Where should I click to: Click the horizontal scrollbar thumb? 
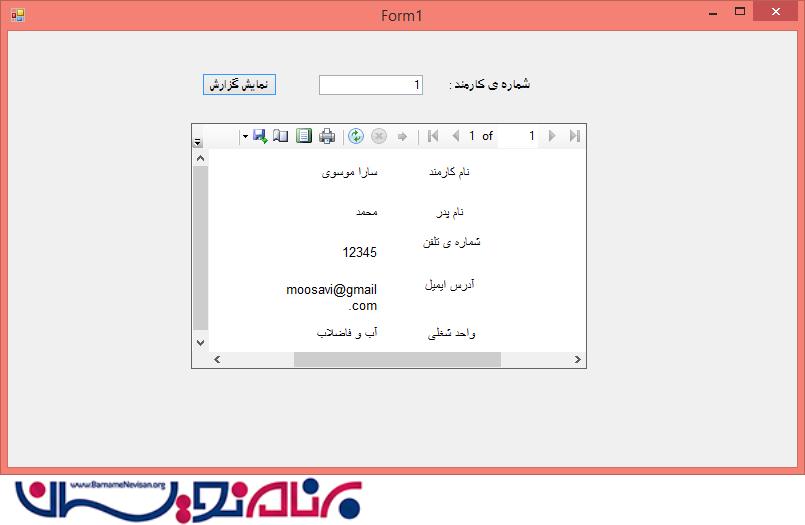point(397,359)
